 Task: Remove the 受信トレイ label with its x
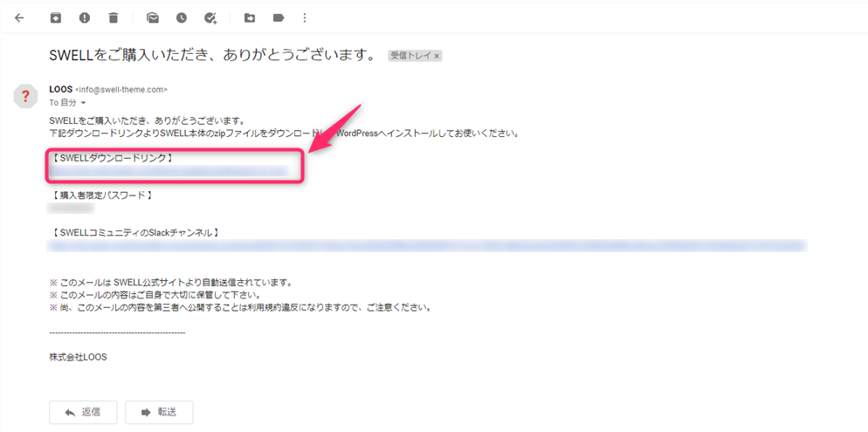(437, 56)
